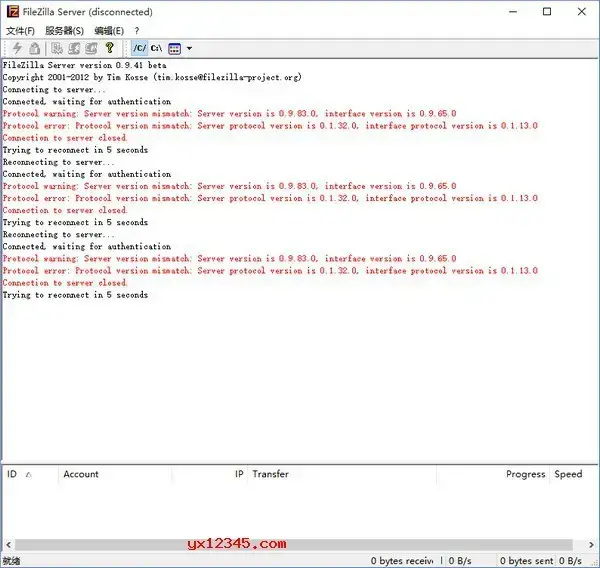
Task: Click the horizontal scrollbar right arrow
Action: (x=591, y=544)
